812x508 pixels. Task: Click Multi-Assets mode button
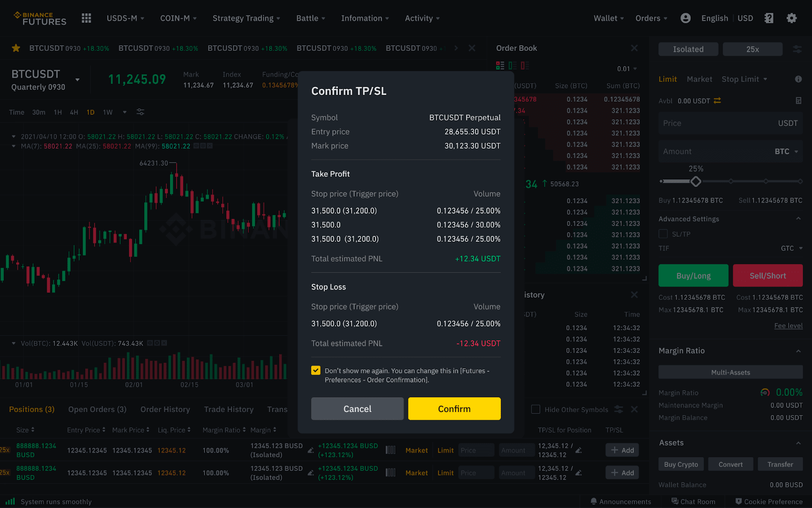pos(731,372)
